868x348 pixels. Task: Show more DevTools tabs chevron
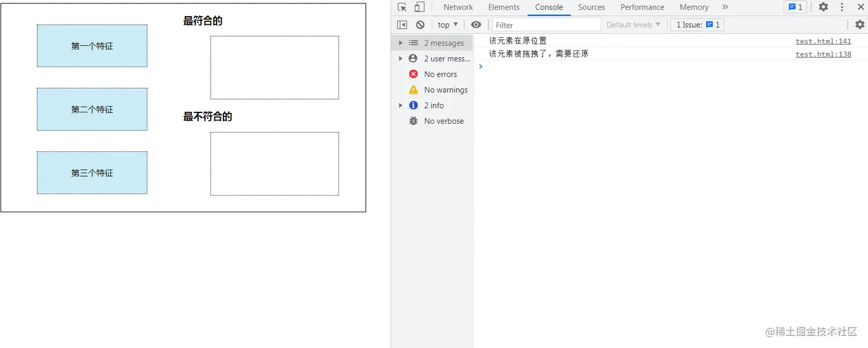coord(725,7)
